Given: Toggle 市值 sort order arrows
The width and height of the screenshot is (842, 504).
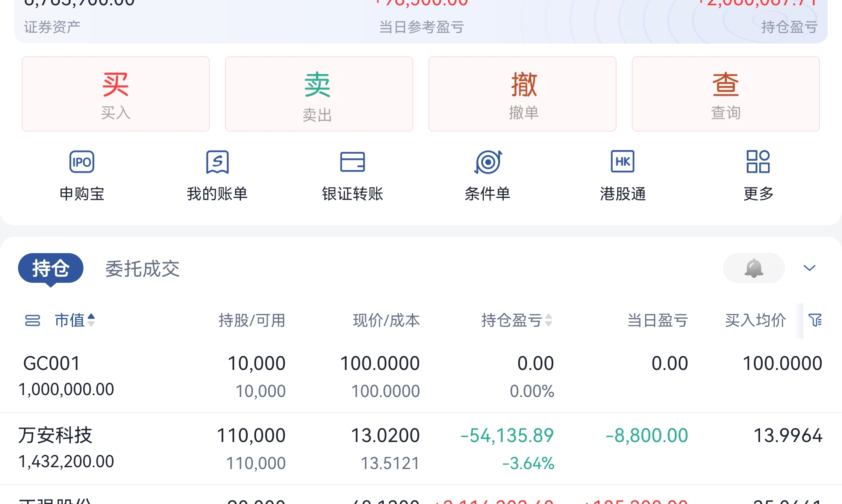Looking at the screenshot, I should coord(91,320).
